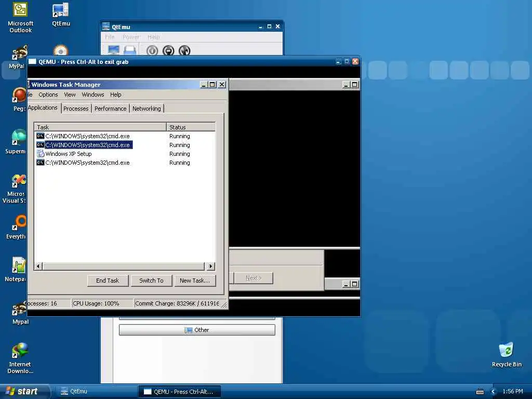Viewport: 532px width, 399px height.
Task: Click the Windows XP Setup task icon
Action: [41, 154]
